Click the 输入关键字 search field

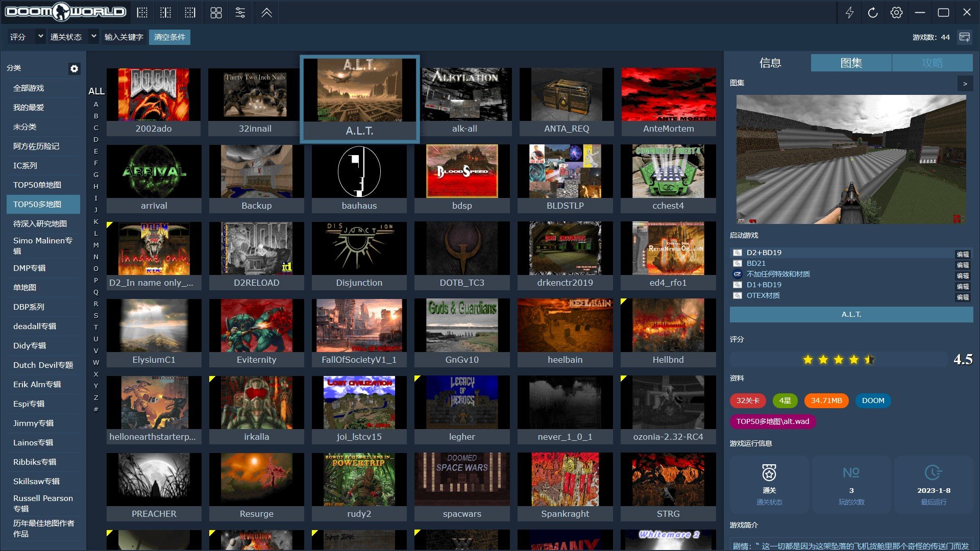124,37
